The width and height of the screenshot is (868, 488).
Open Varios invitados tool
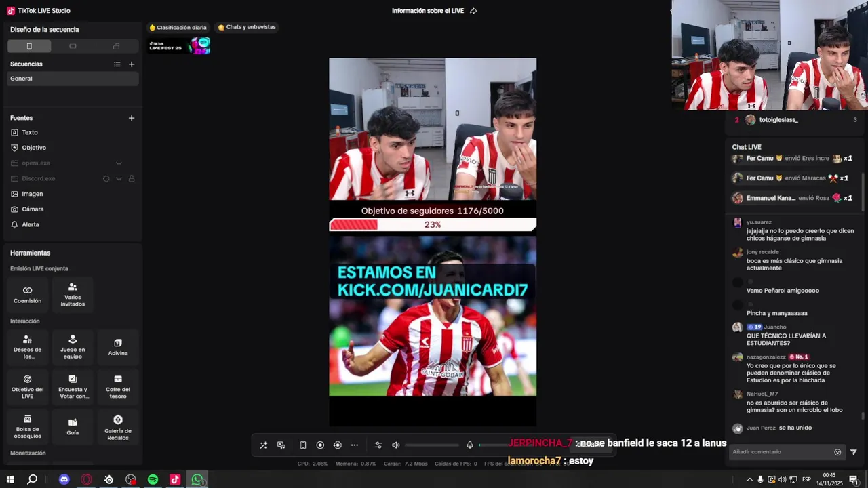[x=73, y=294]
